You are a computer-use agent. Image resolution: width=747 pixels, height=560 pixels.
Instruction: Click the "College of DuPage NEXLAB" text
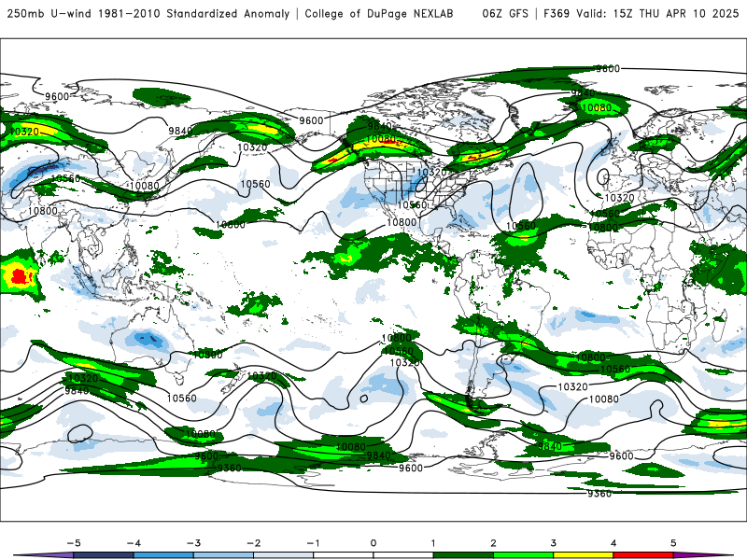tap(379, 13)
